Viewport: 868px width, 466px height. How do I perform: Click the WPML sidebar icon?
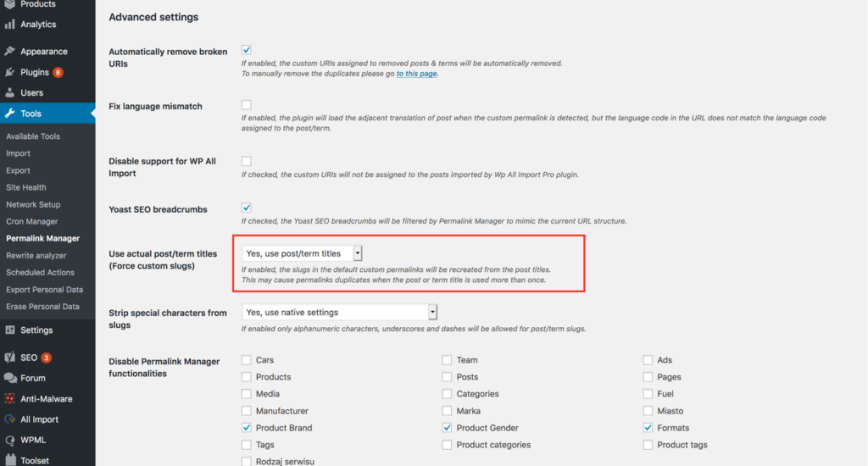10,440
